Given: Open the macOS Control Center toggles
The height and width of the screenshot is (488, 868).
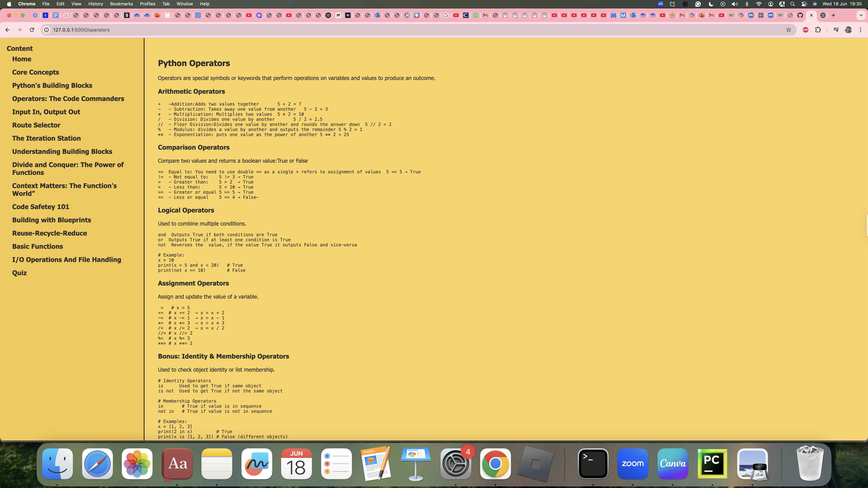Looking at the screenshot, I should (x=804, y=4).
